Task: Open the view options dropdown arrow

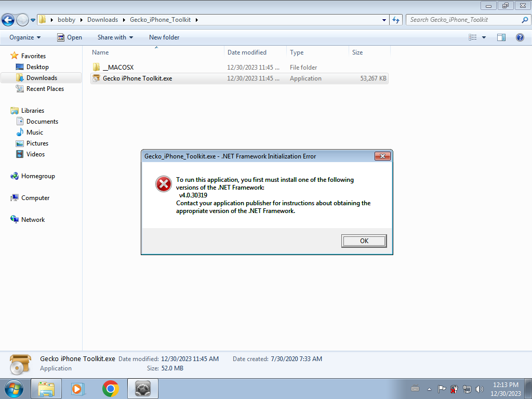Action: pyautogui.click(x=484, y=37)
